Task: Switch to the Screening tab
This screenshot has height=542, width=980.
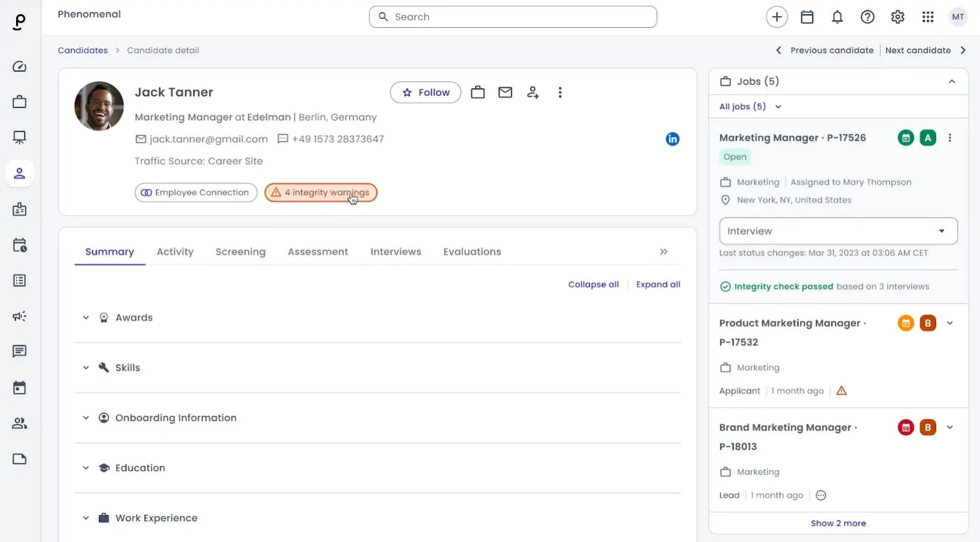Action: (240, 252)
